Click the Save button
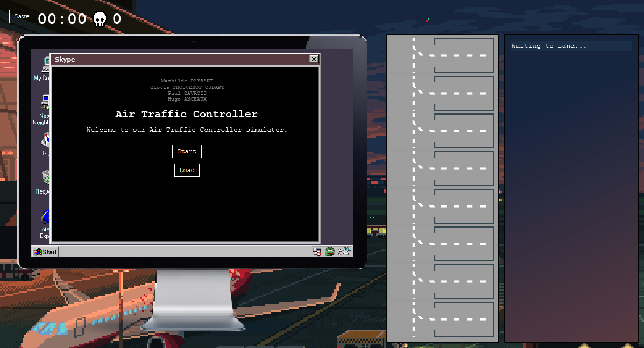Image resolution: width=644 pixels, height=348 pixels. pyautogui.click(x=21, y=16)
